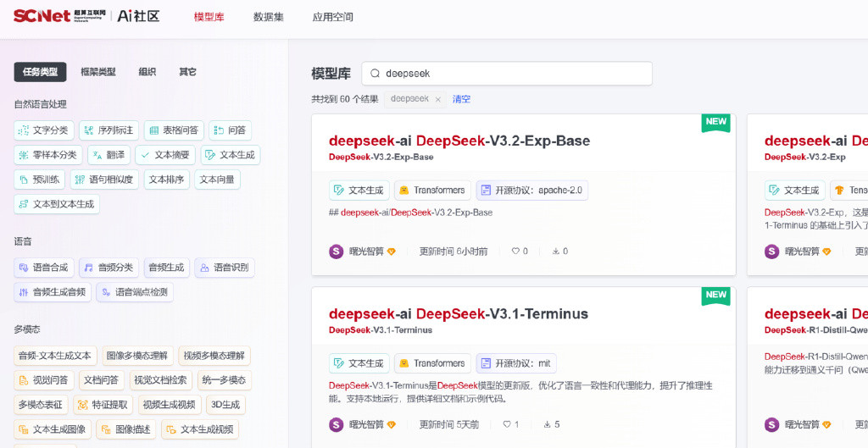The width and height of the screenshot is (868, 448).
Task: Click verified badge on V3.2-Exp-Base card
Action: (x=392, y=252)
